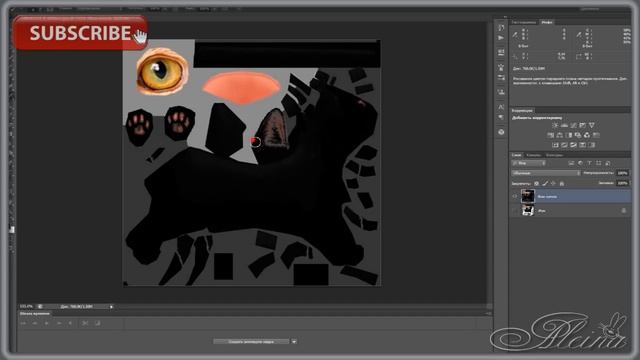Go to next frame in timeline
The image size is (640, 360).
[x=59, y=323]
